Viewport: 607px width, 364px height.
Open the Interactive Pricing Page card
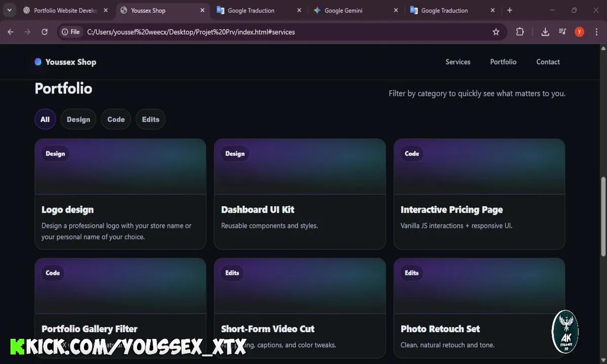480,194
